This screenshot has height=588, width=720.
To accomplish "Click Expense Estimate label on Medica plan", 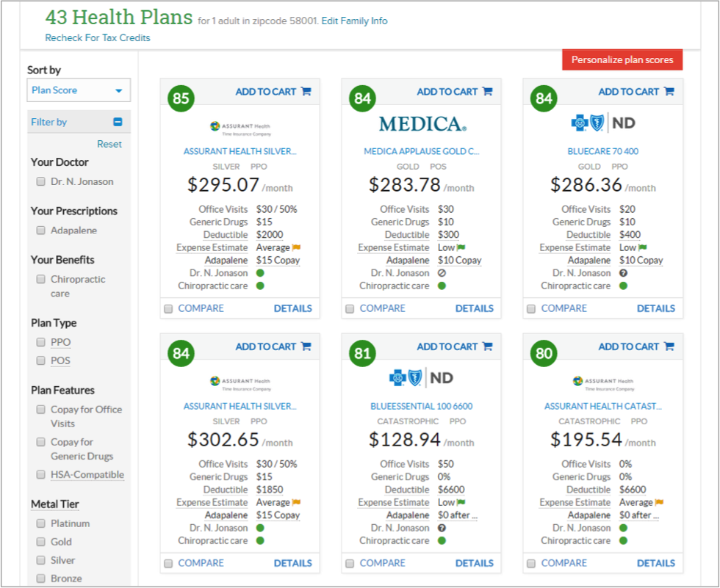I will click(x=394, y=247).
